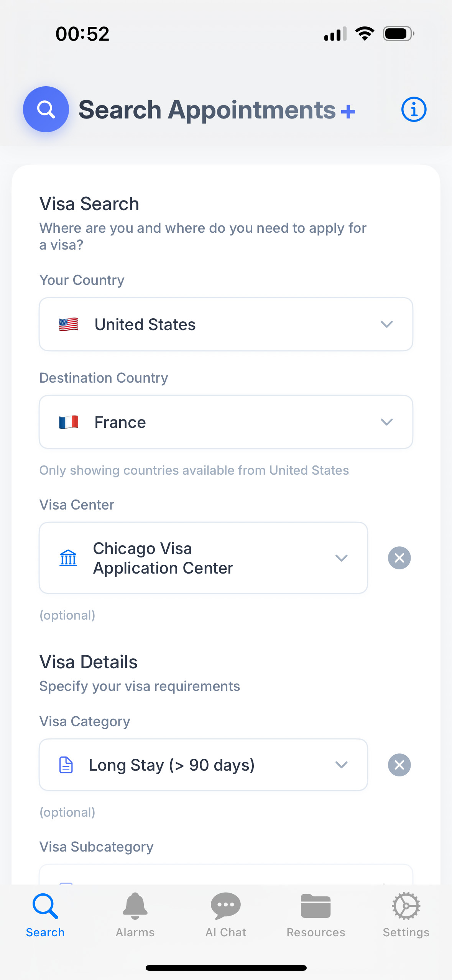
Task: Expand the Destination Country dropdown chevron
Action: (386, 422)
